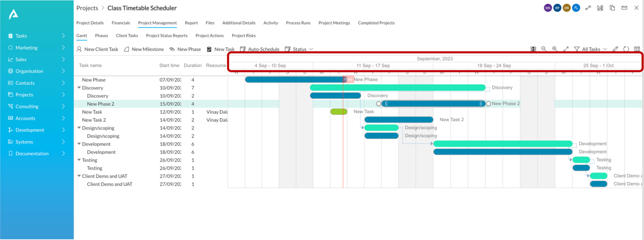Screen dimensions: 644x240
Task: Click Auto-Schedule button
Action: click(260, 49)
